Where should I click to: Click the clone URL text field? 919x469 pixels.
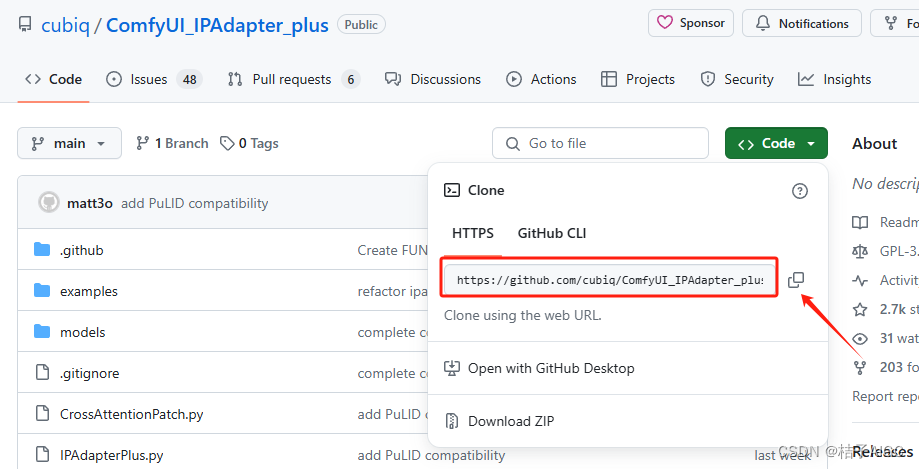[610, 280]
